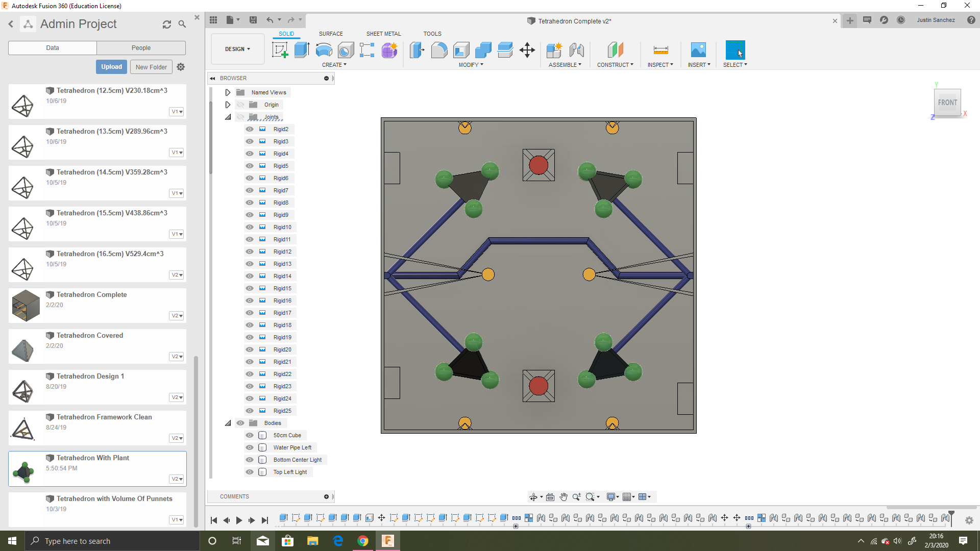980x551 pixels.
Task: Hide the Bottom Center Light body
Action: point(250,460)
